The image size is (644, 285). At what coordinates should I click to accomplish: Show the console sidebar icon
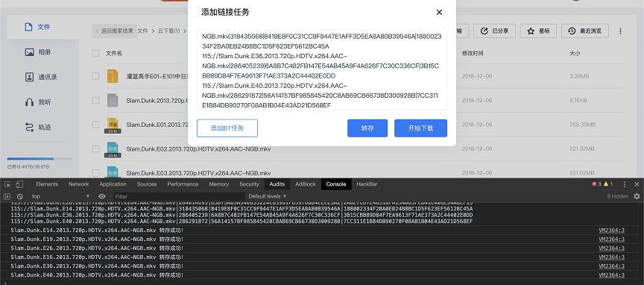click(7, 196)
